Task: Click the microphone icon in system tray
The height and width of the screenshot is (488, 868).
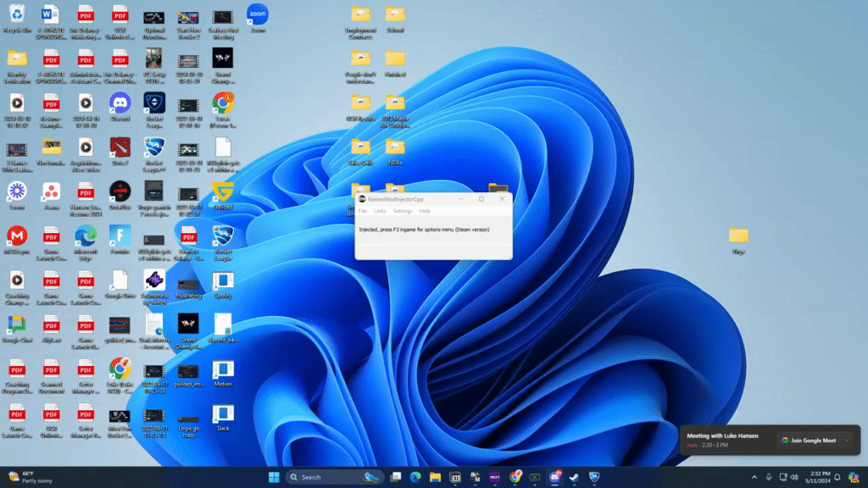Action: point(769,477)
